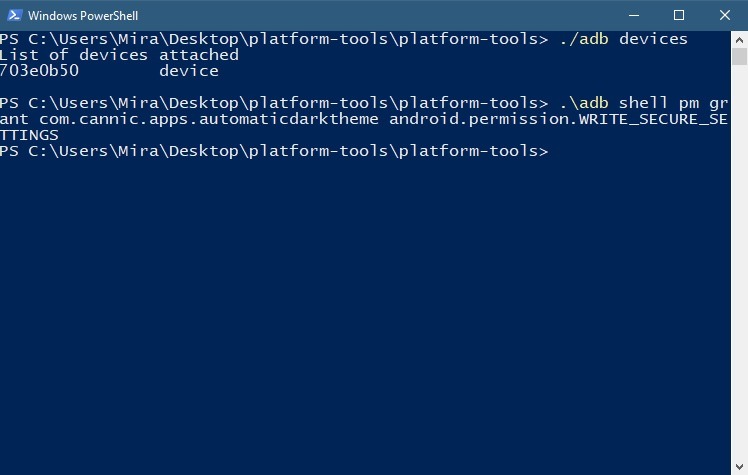
Task: Click the PowerShell icon in the title bar
Action: (x=14, y=15)
